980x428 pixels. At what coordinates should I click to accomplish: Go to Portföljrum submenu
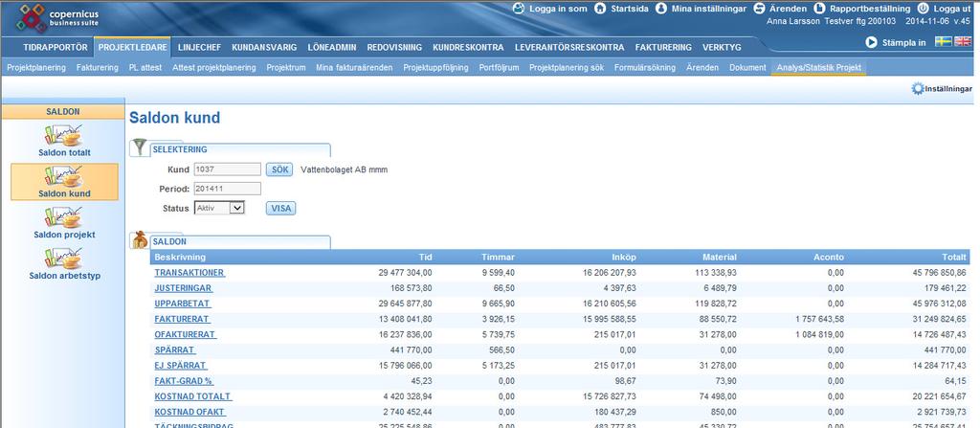click(x=499, y=68)
